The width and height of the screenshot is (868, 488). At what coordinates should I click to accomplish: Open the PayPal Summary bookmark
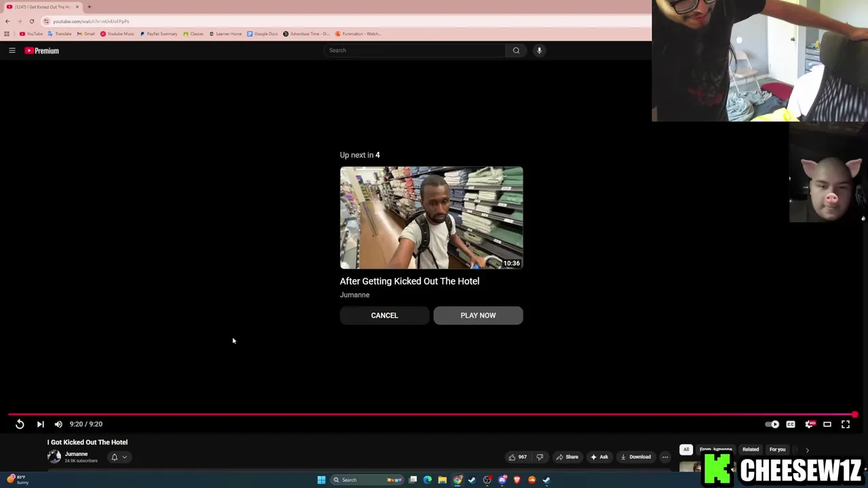(159, 34)
